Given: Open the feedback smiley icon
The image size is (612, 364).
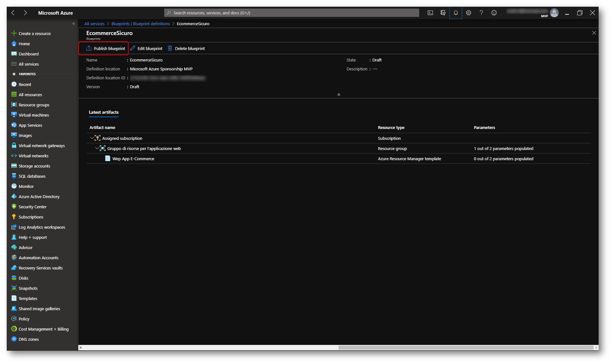Looking at the screenshot, I should pyautogui.click(x=494, y=13).
